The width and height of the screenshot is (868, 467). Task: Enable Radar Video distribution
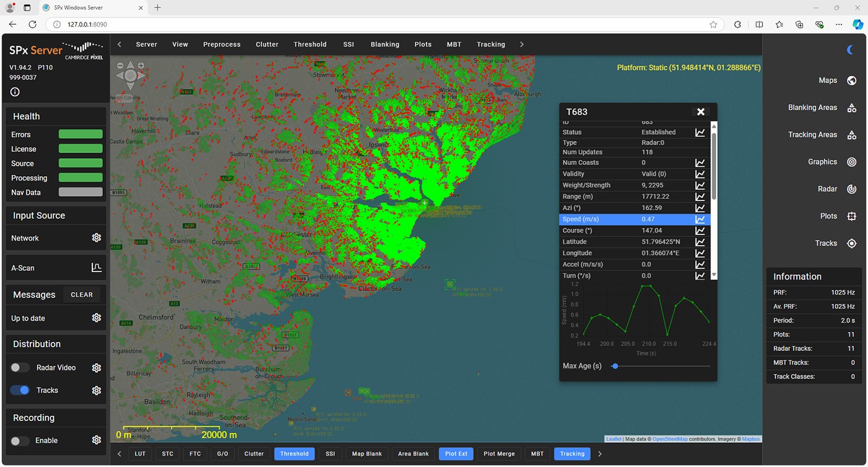pos(19,367)
